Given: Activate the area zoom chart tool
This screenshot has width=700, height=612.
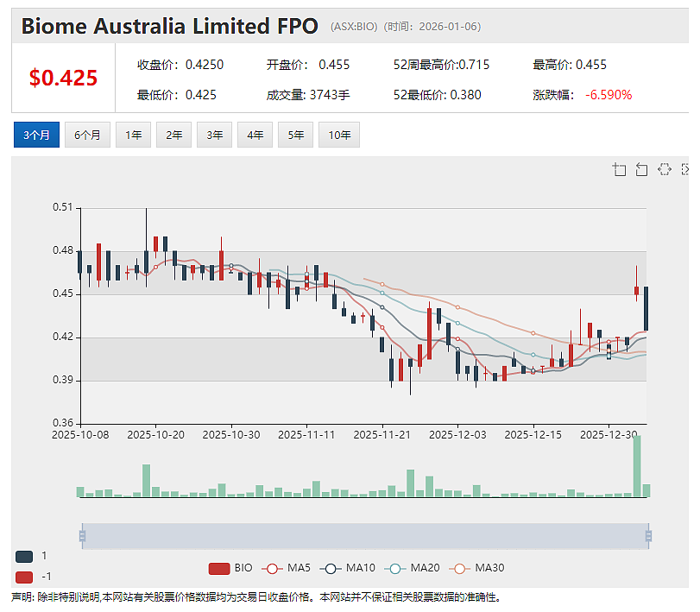Looking at the screenshot, I should tap(619, 170).
